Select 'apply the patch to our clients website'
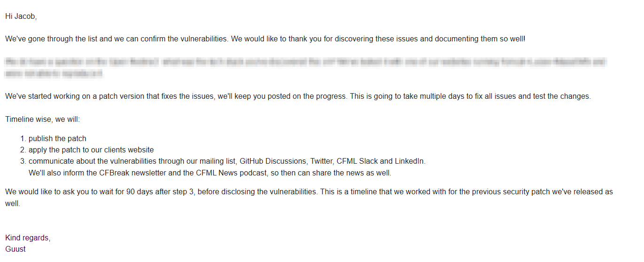644x262 pixels. (91, 150)
